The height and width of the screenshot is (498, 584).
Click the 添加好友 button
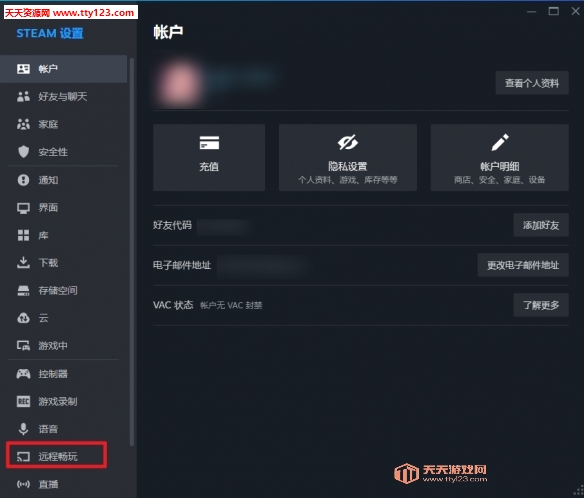pyautogui.click(x=541, y=225)
